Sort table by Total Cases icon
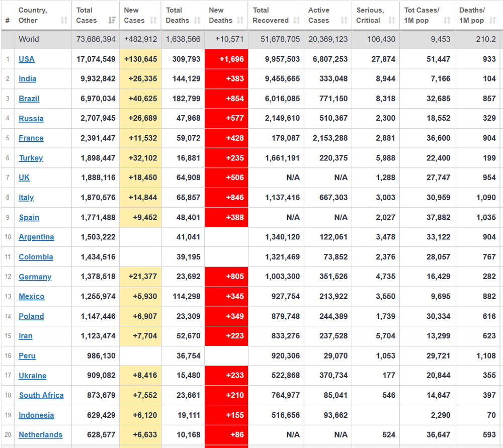503x448 pixels. pyautogui.click(x=112, y=21)
